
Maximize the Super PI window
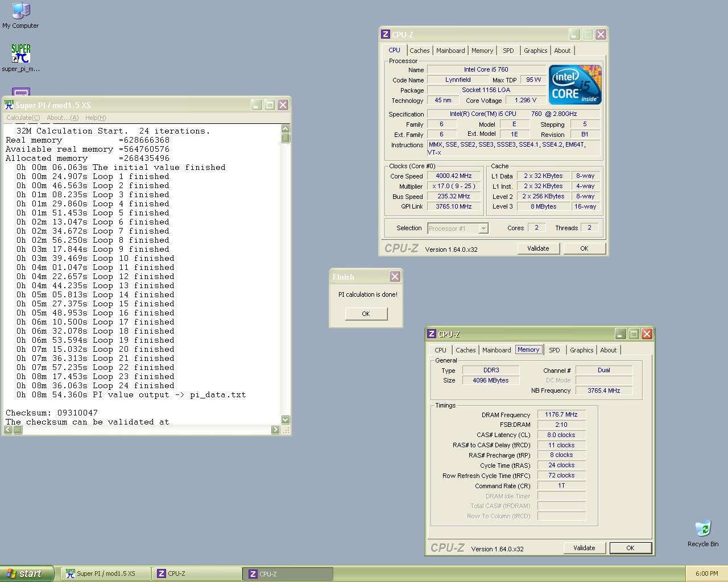270,105
